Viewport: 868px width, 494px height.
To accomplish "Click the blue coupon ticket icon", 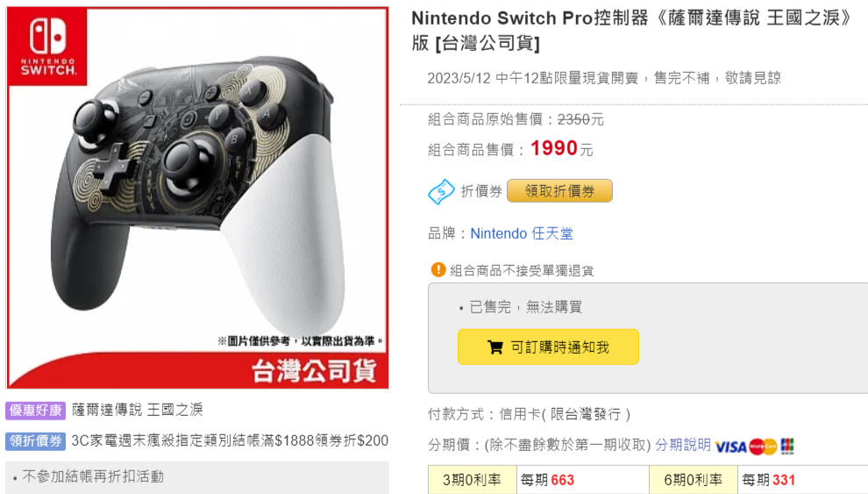I will pos(441,191).
